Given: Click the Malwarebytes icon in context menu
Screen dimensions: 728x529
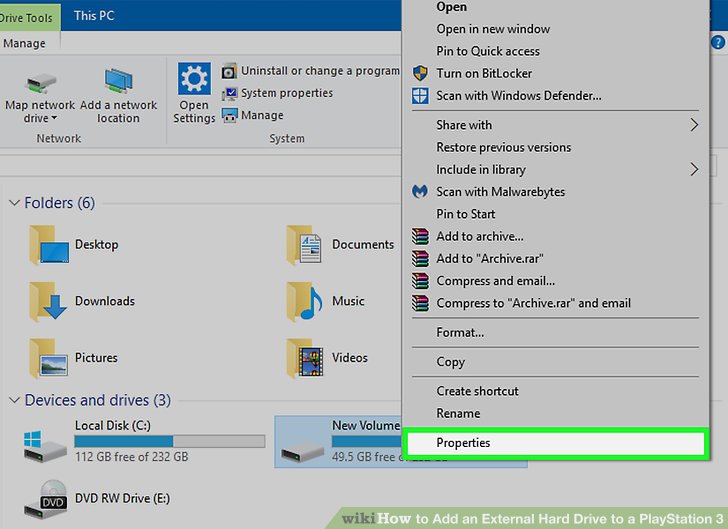Looking at the screenshot, I should 420,191.
